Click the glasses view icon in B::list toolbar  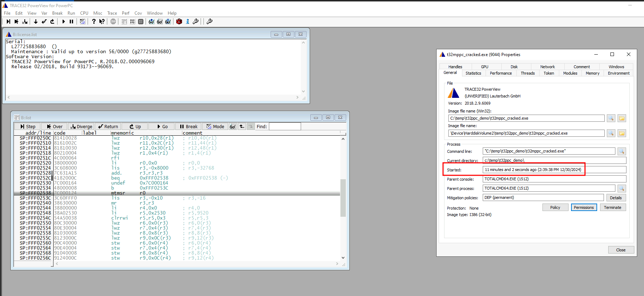(233, 126)
